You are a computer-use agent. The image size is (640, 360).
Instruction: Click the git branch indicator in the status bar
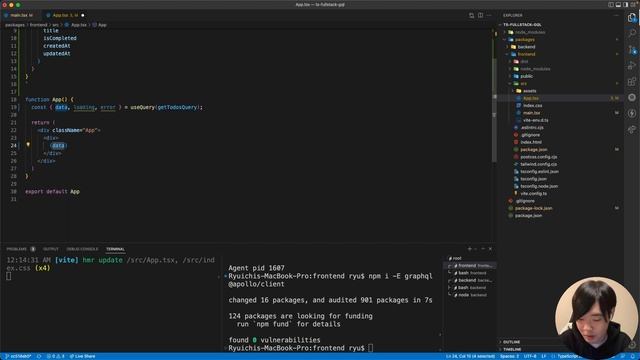pos(18,356)
